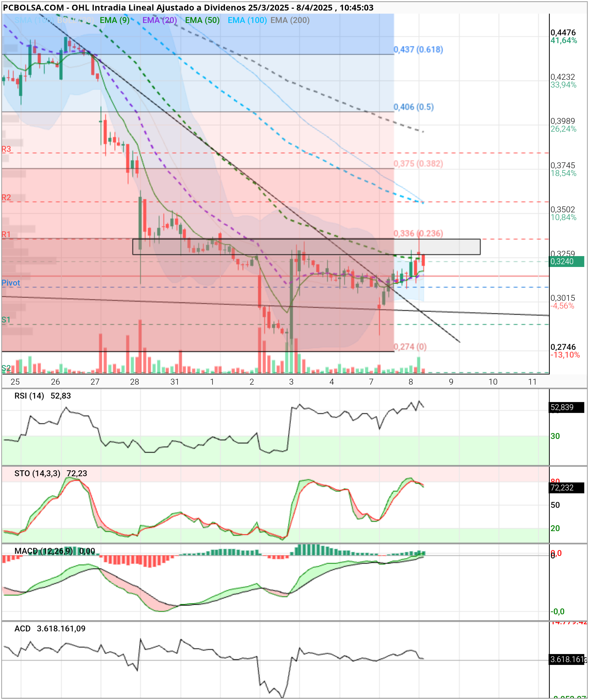Click the green 20 stochastic level label
The height and width of the screenshot is (700, 589).
pos(555,528)
